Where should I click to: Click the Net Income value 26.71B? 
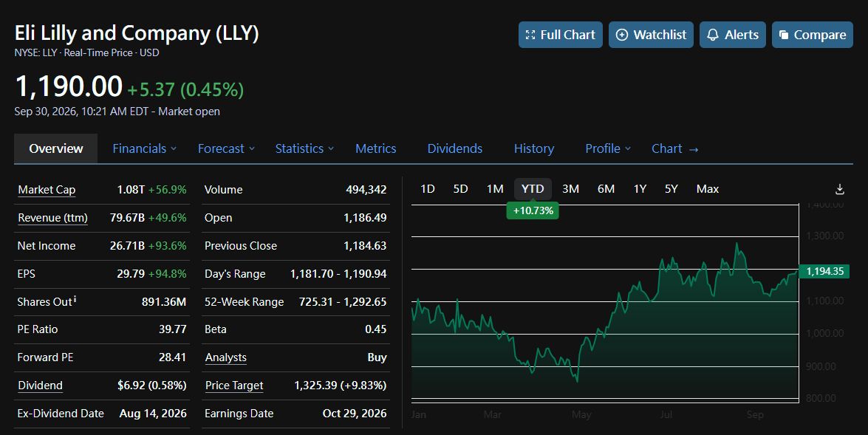(127, 246)
